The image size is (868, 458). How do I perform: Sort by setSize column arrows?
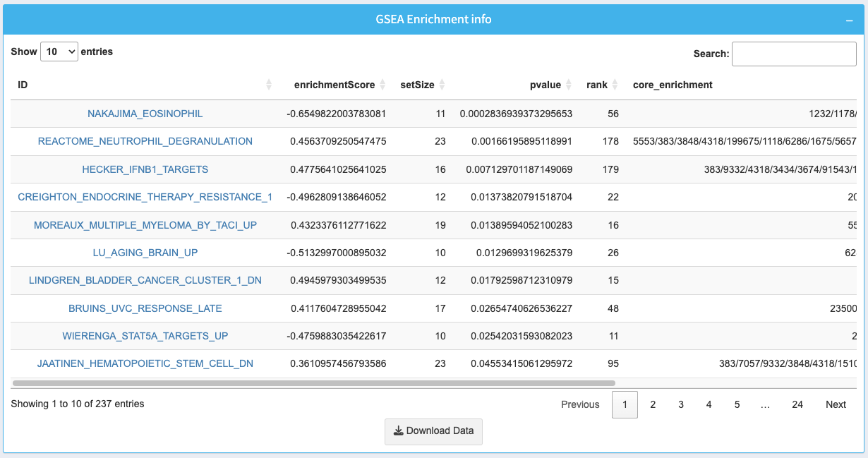(442, 85)
